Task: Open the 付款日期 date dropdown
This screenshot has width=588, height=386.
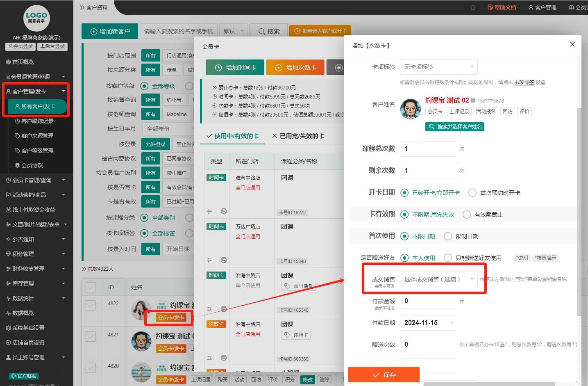Action: point(428,323)
